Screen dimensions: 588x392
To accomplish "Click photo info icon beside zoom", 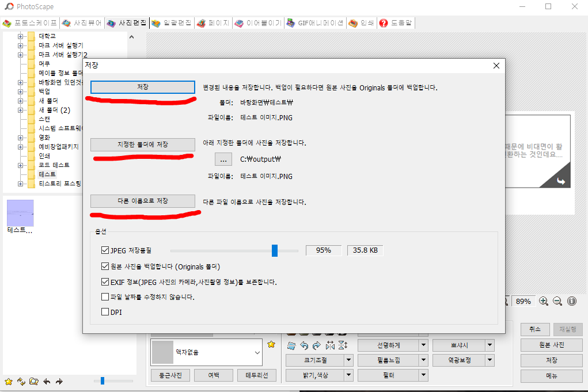I will [571, 301].
